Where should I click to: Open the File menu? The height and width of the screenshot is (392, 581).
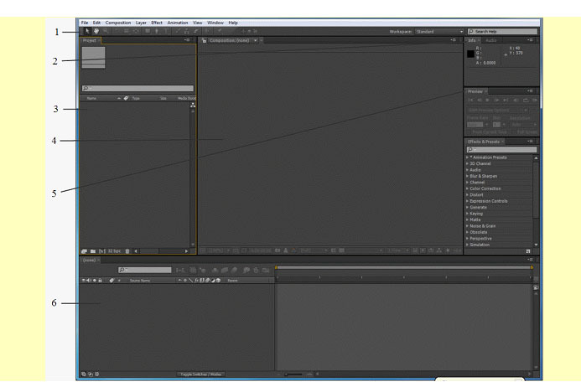click(85, 23)
